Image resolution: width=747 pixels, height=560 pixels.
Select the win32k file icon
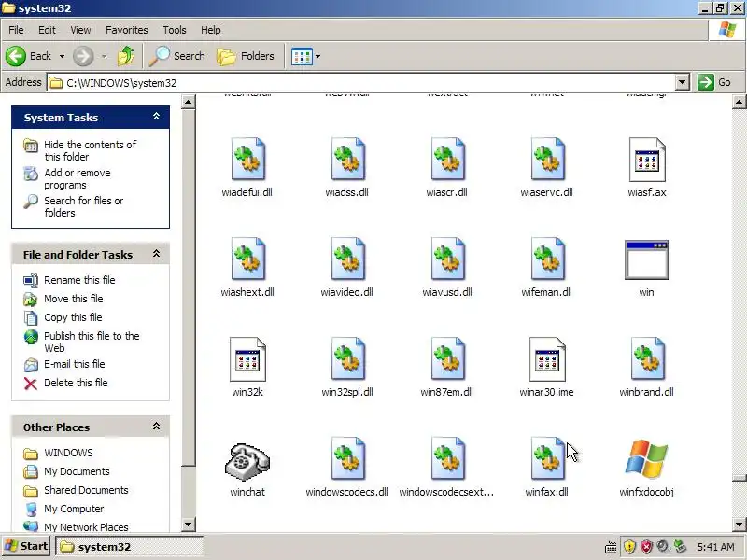pyautogui.click(x=247, y=359)
